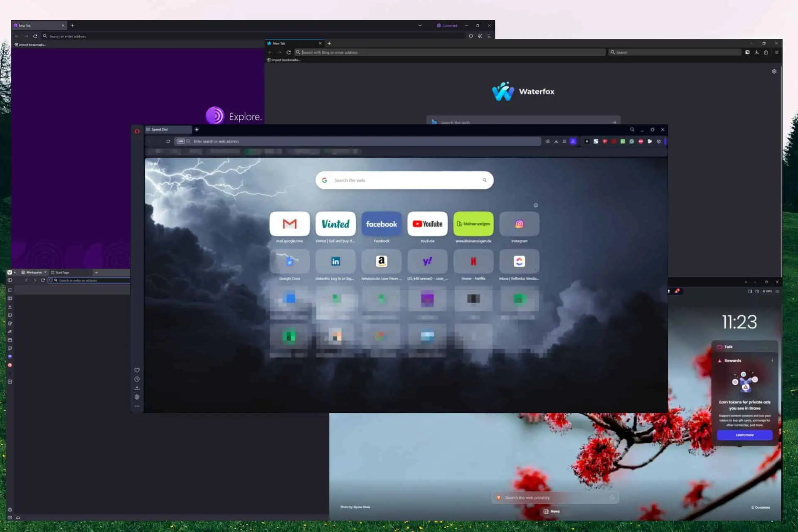Click Tor Browser's Search or enter address bar
798x532 pixels.
click(253, 36)
